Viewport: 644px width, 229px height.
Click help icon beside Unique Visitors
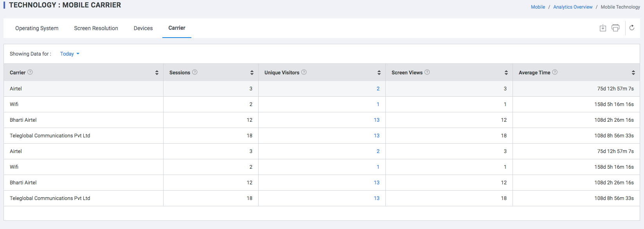click(x=304, y=72)
